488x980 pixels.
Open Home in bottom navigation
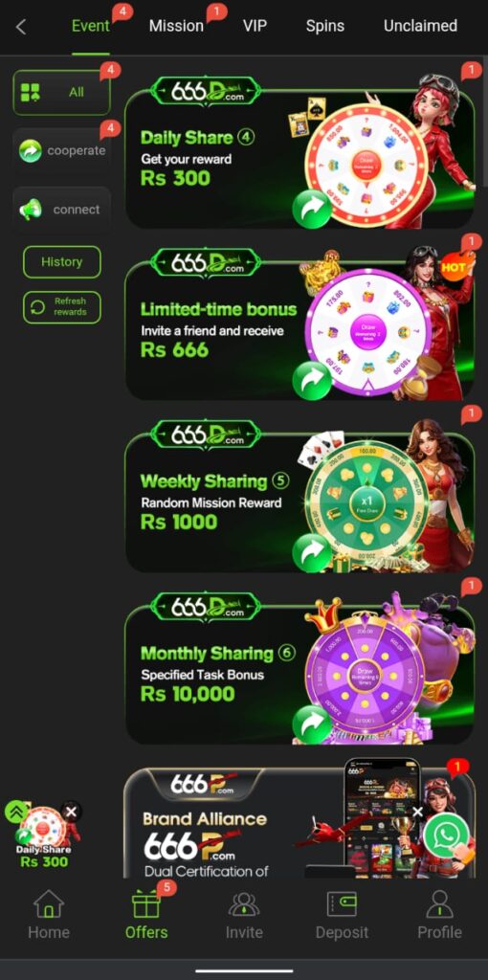pyautogui.click(x=49, y=914)
